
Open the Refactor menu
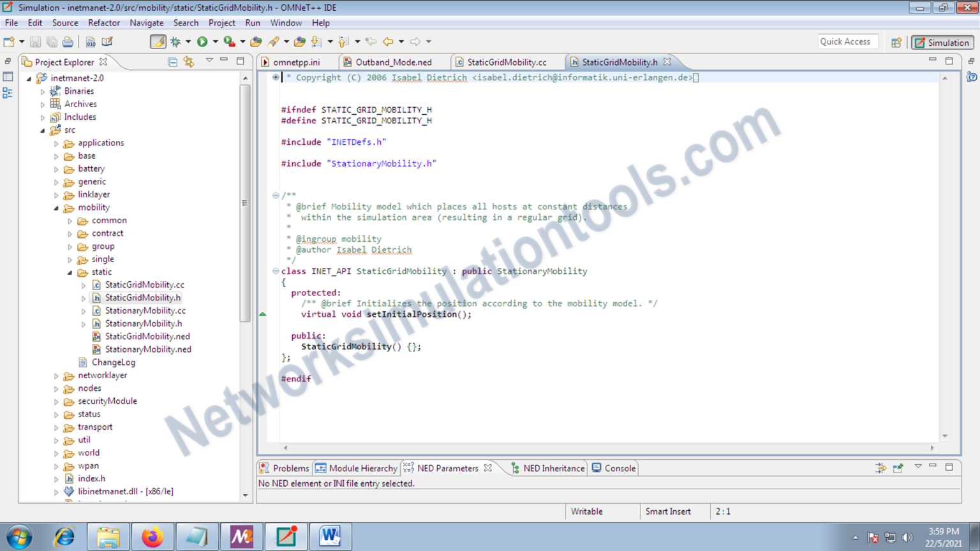(x=103, y=23)
